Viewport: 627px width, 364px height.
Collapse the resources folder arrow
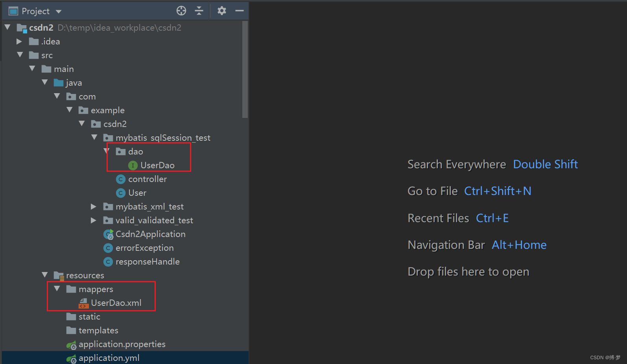click(45, 275)
